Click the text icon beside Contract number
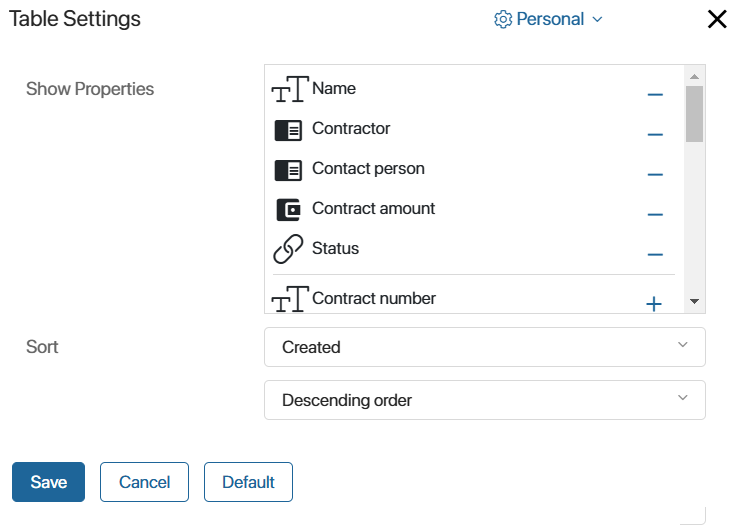 click(x=290, y=299)
